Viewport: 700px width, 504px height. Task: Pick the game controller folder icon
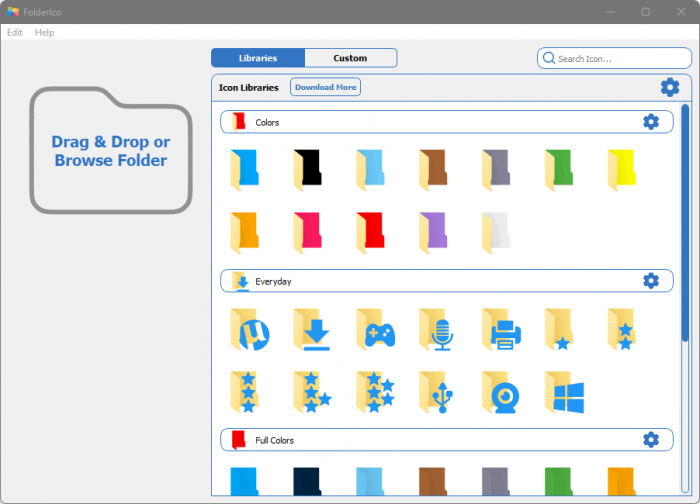375,329
